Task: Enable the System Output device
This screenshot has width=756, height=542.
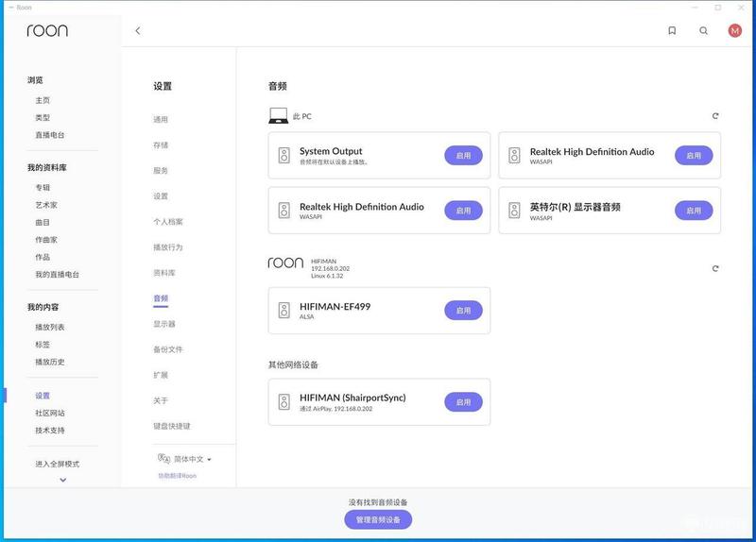Action: (x=463, y=156)
